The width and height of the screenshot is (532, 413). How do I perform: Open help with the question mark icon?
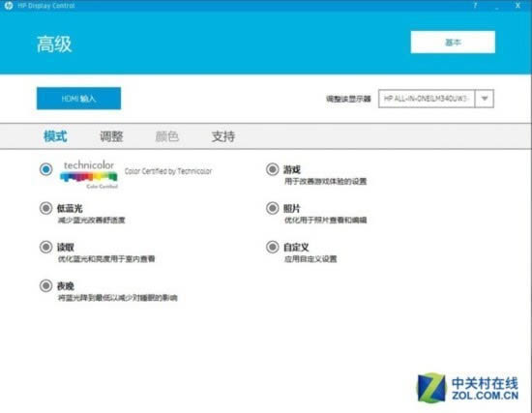[x=475, y=6]
